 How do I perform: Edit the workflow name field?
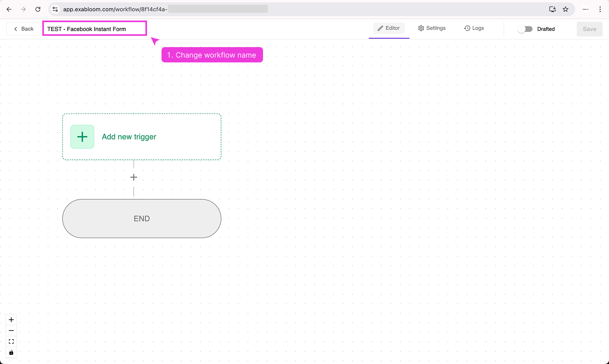[x=94, y=28]
